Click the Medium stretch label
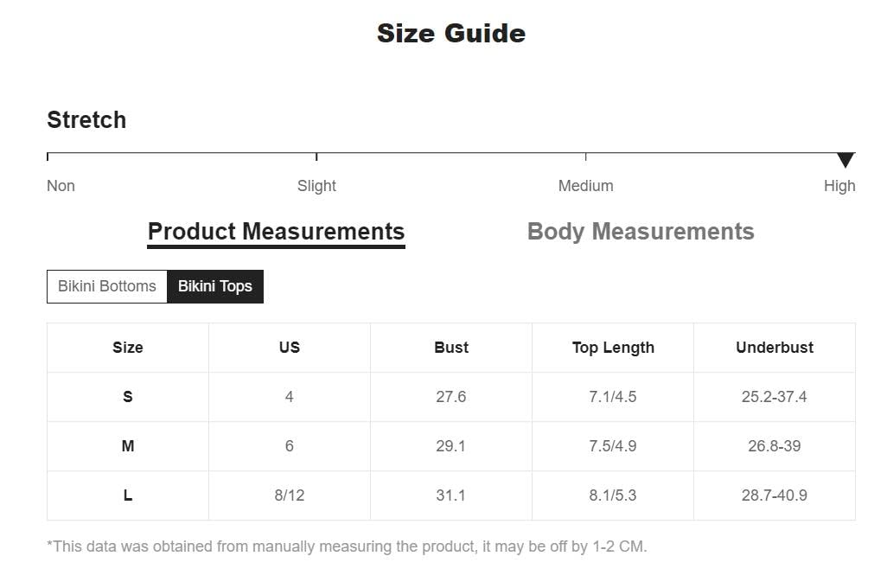 click(x=585, y=186)
